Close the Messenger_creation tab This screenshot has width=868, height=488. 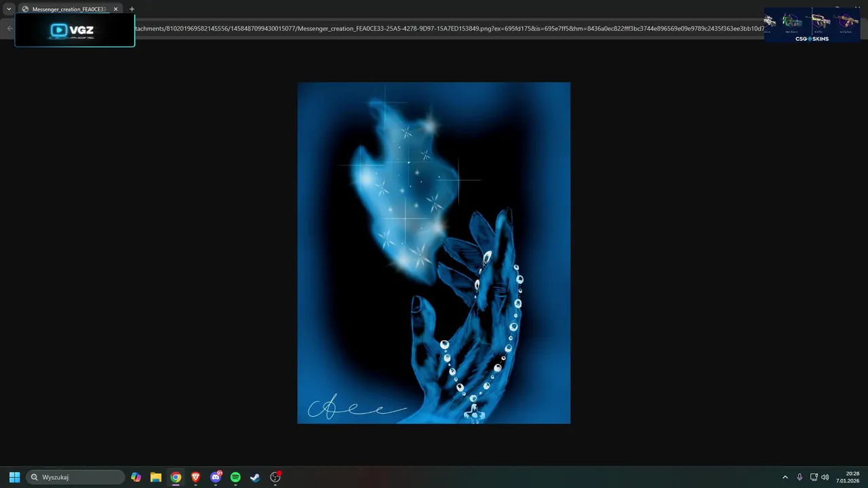(115, 9)
